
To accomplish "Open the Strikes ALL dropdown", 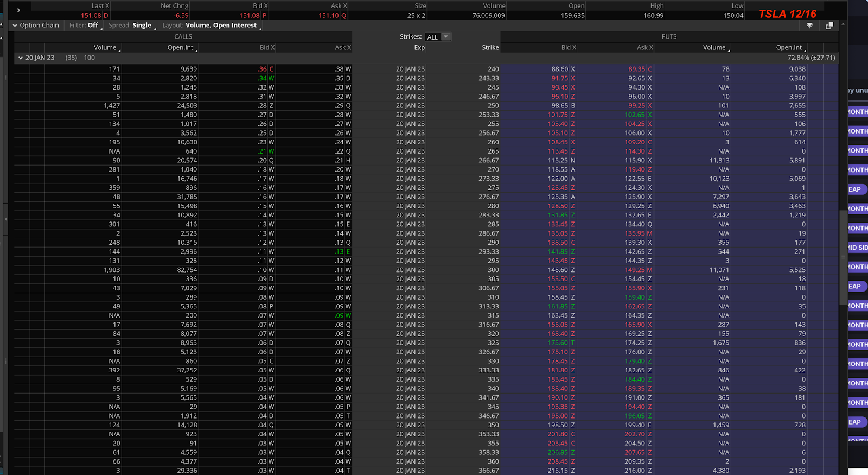I will point(438,37).
